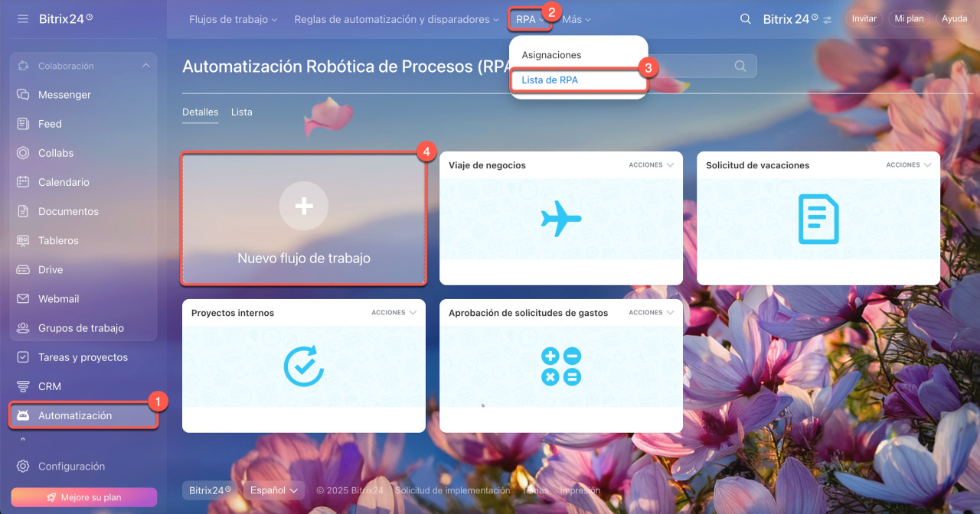
Task: Click the Nuevo flujo de trabajo card
Action: (304, 219)
